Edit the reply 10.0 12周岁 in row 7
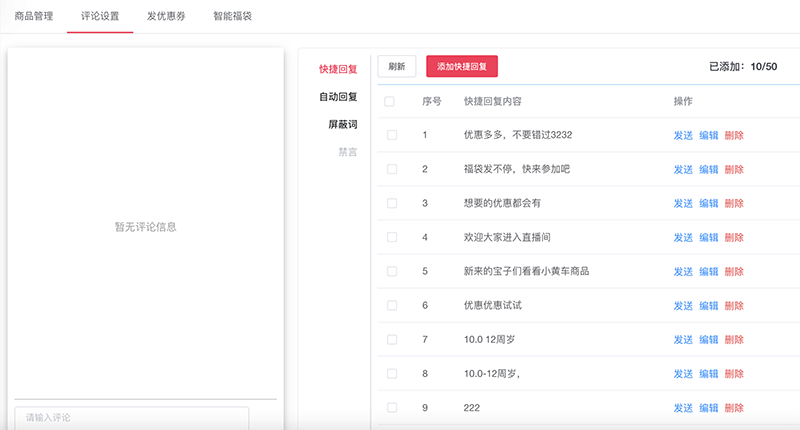The image size is (800, 430). [x=708, y=339]
